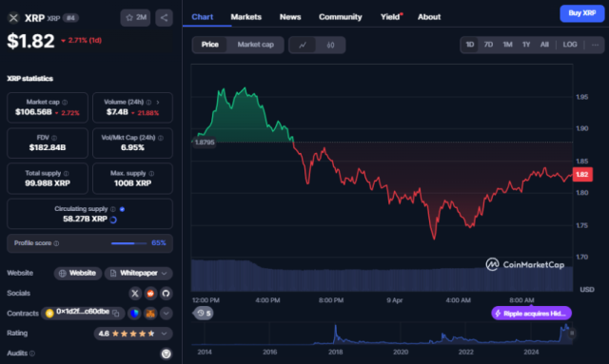The width and height of the screenshot is (609, 364).
Task: Open Volume (24h) details arrow
Action: (158, 102)
